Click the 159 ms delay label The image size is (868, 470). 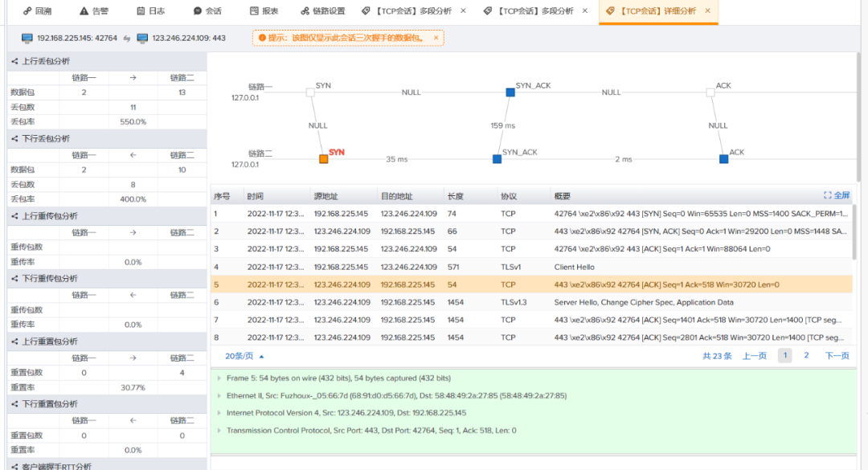[x=502, y=125]
